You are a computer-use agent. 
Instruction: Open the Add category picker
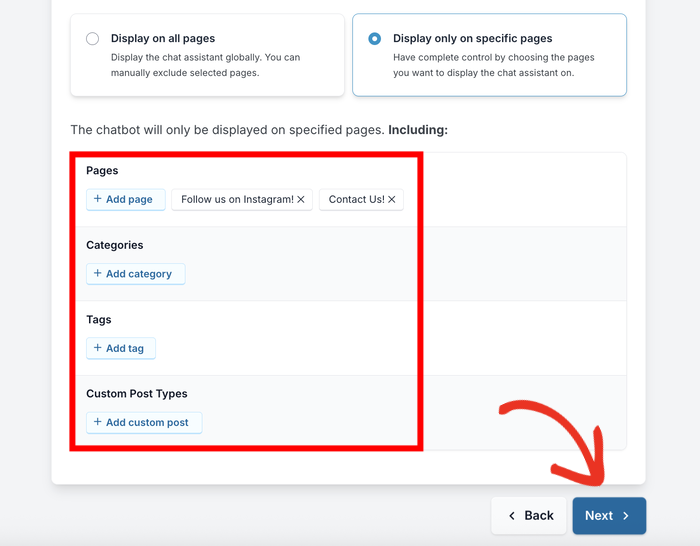pyautogui.click(x=136, y=274)
